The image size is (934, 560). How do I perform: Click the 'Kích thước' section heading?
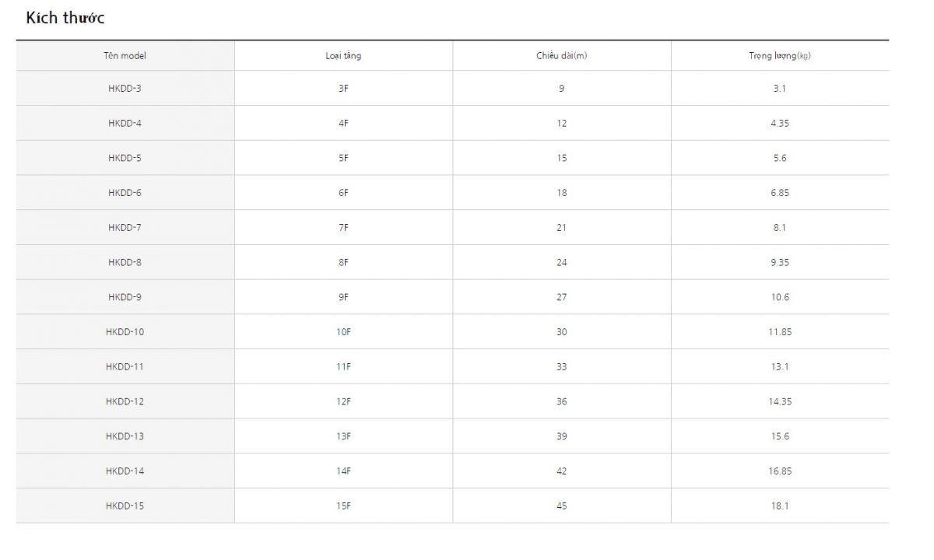point(65,18)
